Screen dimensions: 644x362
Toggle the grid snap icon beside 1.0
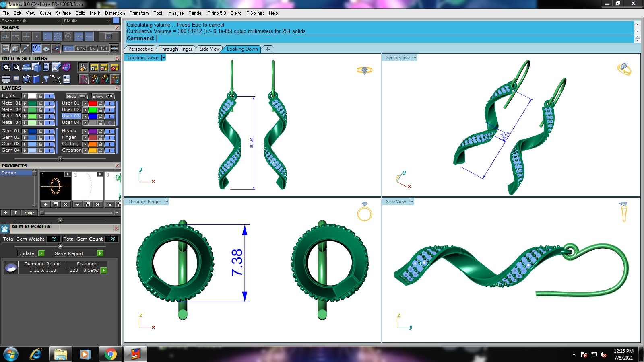pyautogui.click(x=114, y=49)
